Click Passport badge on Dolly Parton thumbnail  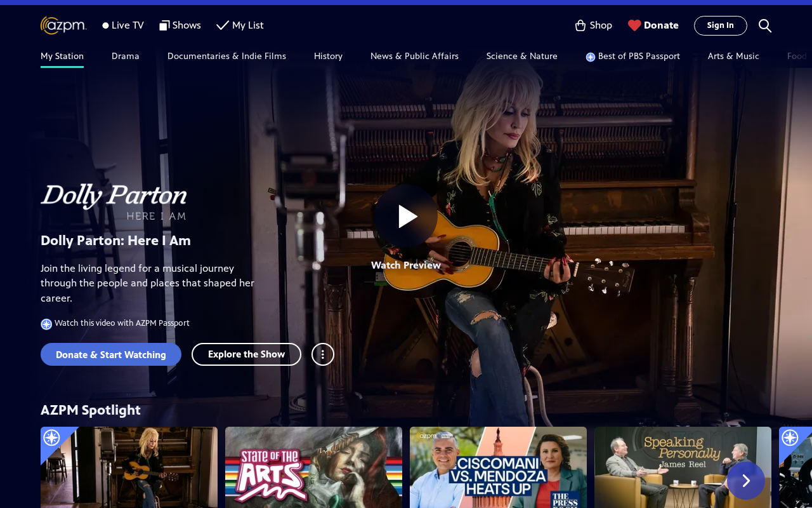pyautogui.click(x=51, y=438)
